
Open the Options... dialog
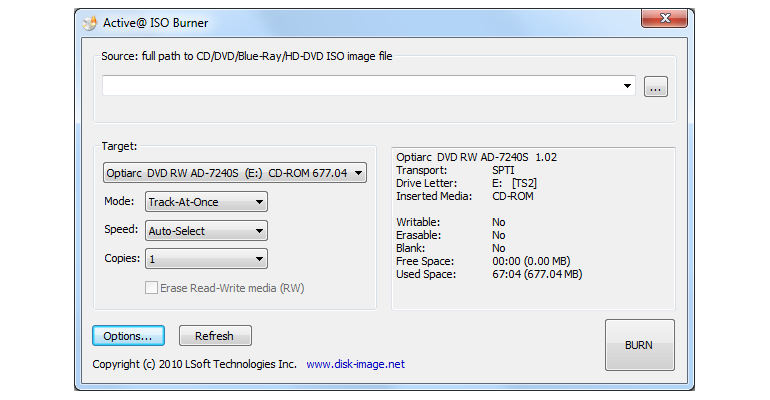click(128, 336)
